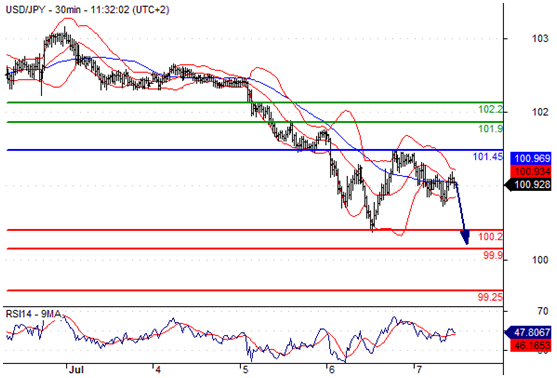
Task: Click the USD/JPY 30min chart title
Action: (87, 10)
